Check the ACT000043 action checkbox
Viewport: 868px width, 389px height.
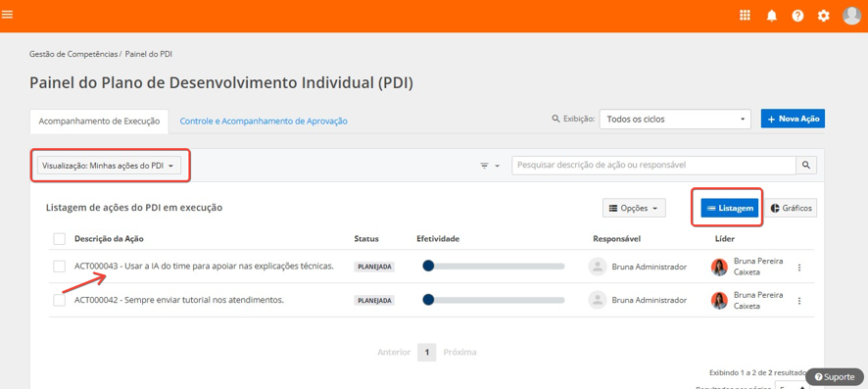[59, 267]
